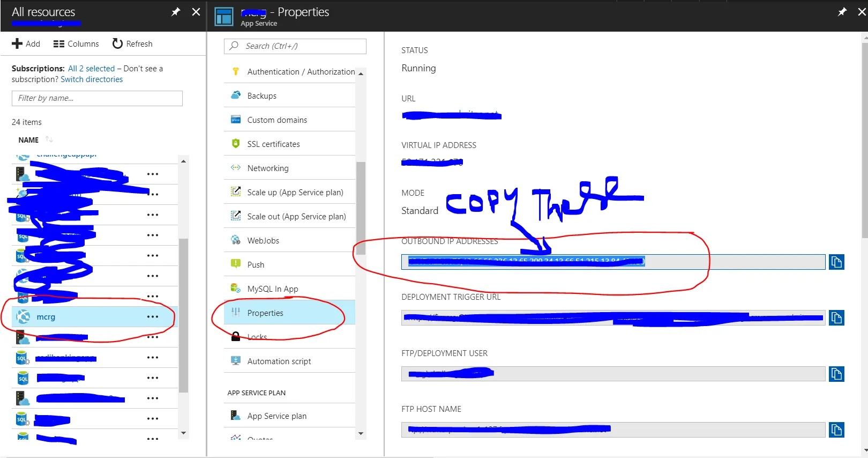Screen dimensions: 868x458
Task: Copy the FTP/deployment user
Action: tap(836, 374)
